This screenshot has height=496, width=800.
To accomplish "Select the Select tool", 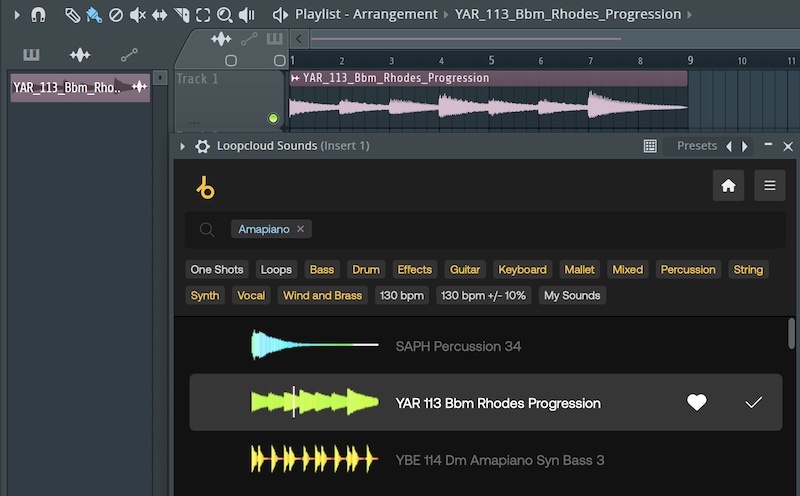I will (203, 15).
